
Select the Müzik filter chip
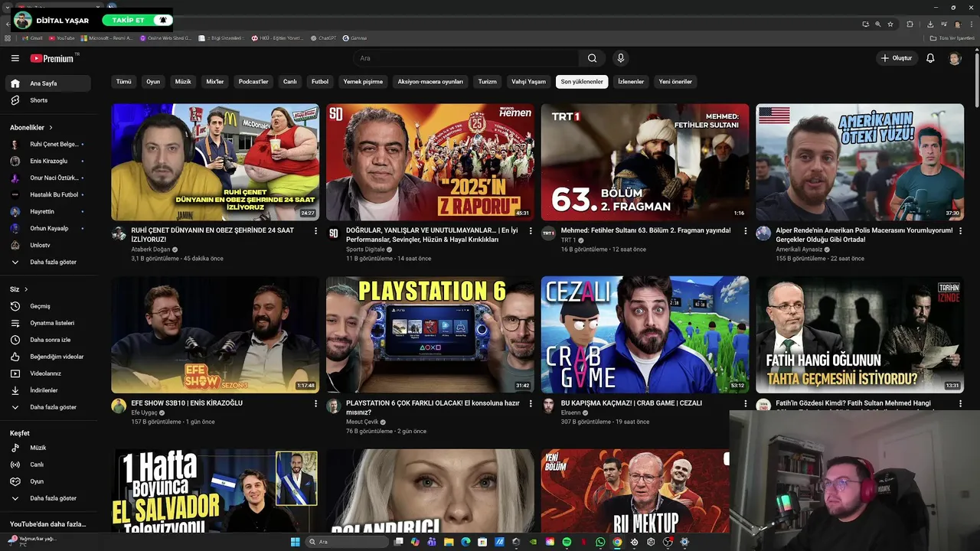point(183,82)
